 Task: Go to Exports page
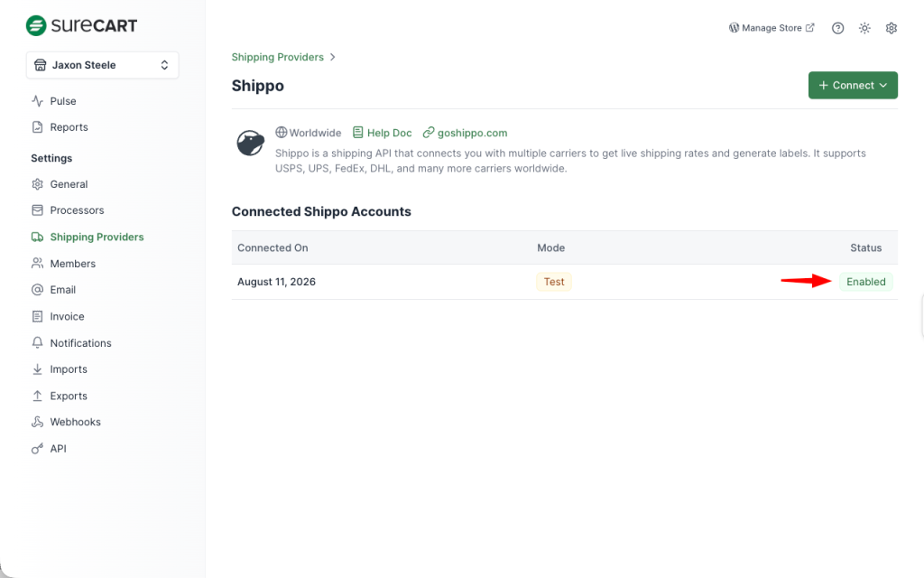click(69, 396)
